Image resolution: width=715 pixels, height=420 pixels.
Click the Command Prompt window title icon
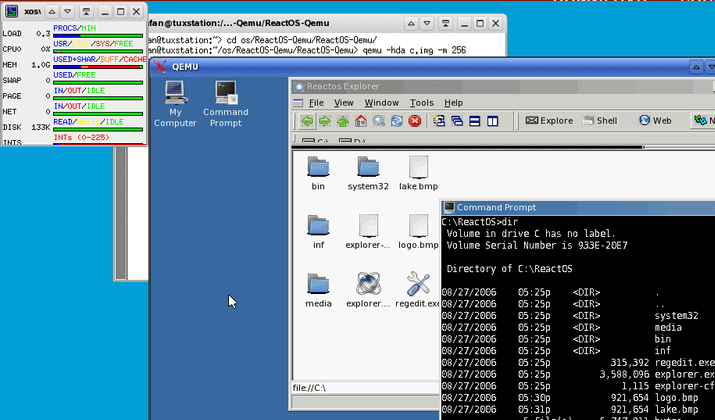tap(449, 207)
